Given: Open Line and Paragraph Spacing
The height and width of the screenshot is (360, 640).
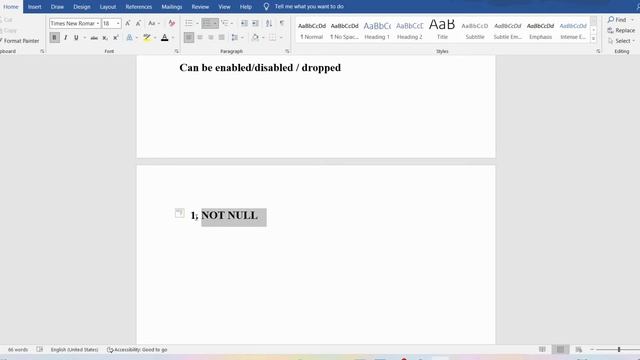Looking at the screenshot, I should (x=235, y=38).
